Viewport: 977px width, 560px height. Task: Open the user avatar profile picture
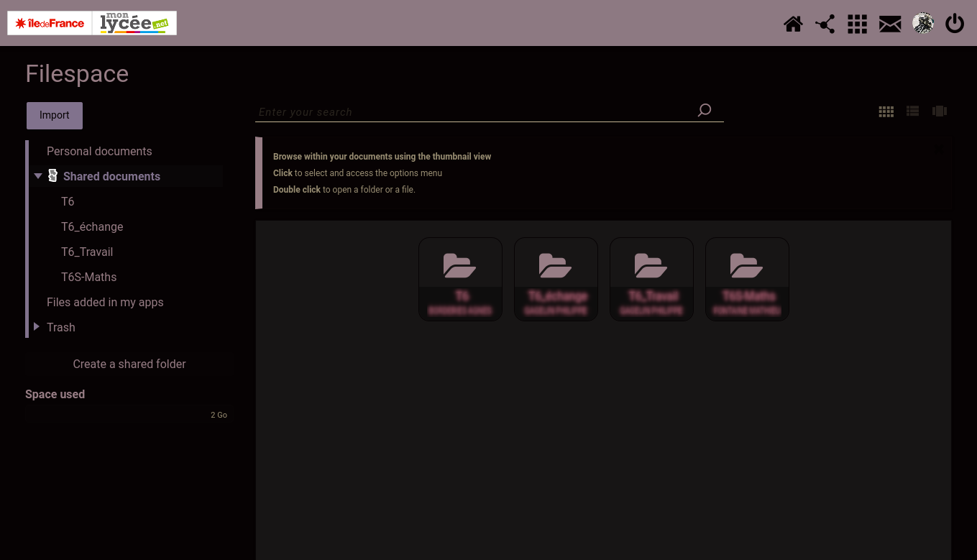click(923, 23)
